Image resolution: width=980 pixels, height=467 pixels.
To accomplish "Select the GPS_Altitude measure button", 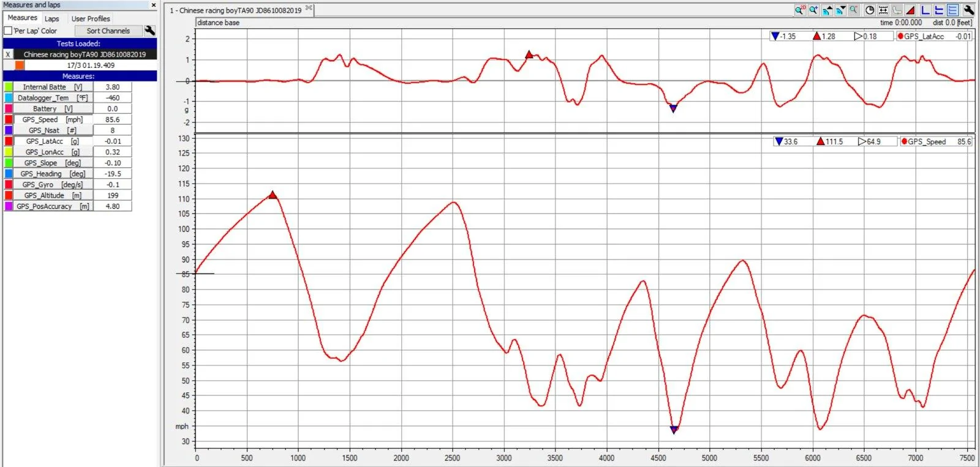I will pyautogui.click(x=53, y=195).
